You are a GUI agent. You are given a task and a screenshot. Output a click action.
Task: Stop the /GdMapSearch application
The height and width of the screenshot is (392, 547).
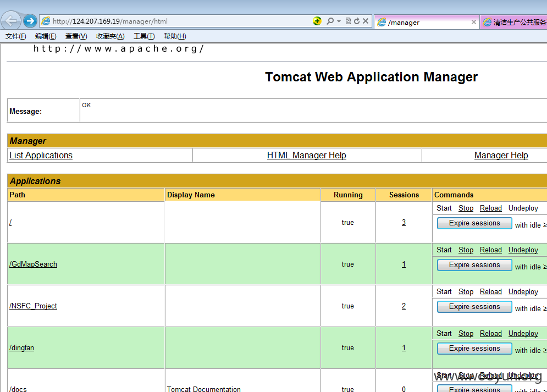pyautogui.click(x=466, y=250)
